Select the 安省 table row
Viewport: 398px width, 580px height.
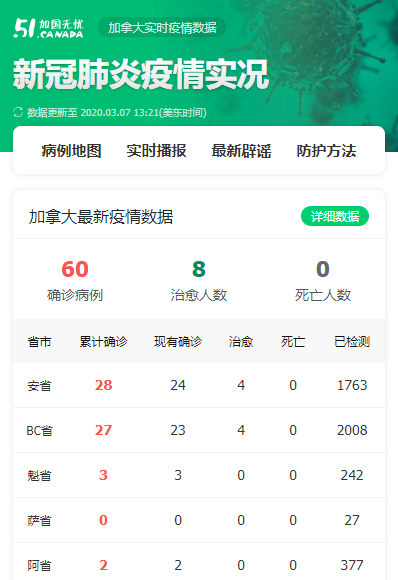(199, 385)
